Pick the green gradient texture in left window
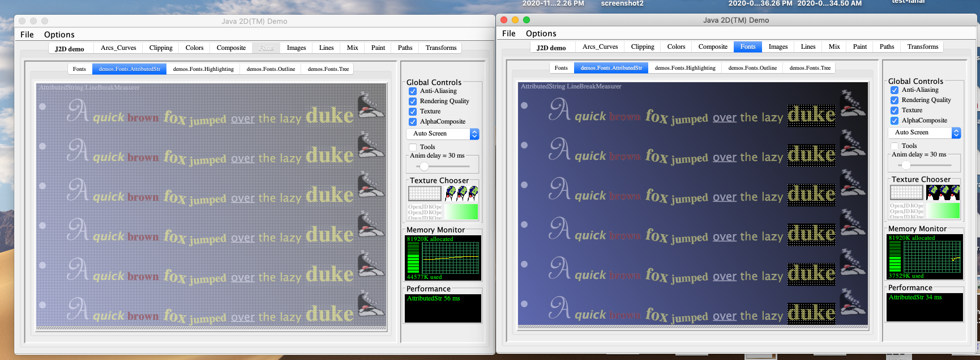 coord(461,211)
